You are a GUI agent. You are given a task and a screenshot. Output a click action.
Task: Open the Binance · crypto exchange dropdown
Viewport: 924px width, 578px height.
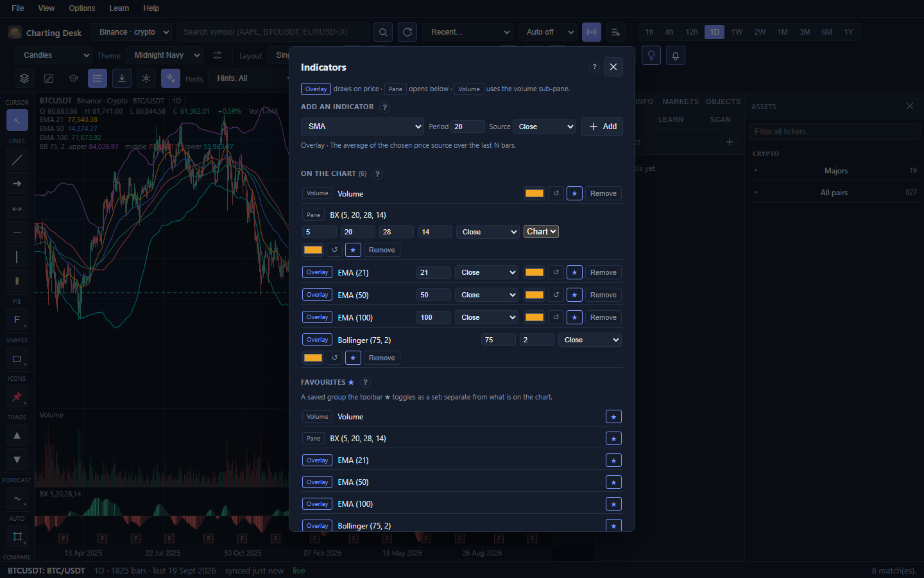click(132, 32)
